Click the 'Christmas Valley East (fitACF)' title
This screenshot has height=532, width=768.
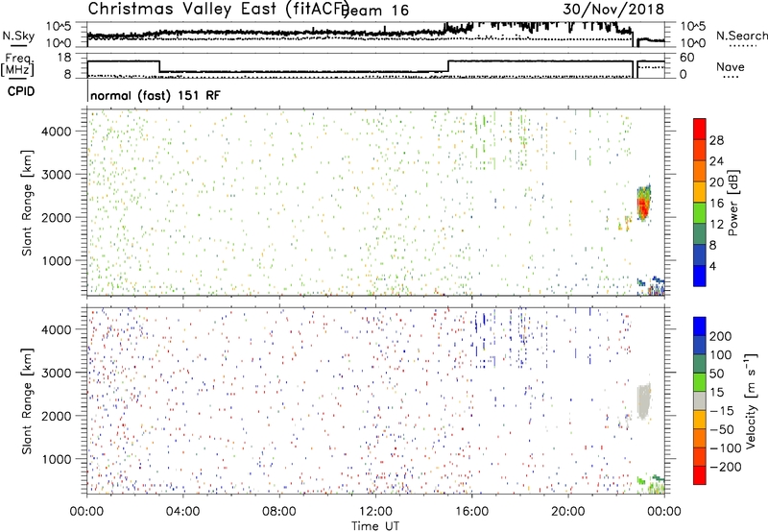[x=219, y=9]
